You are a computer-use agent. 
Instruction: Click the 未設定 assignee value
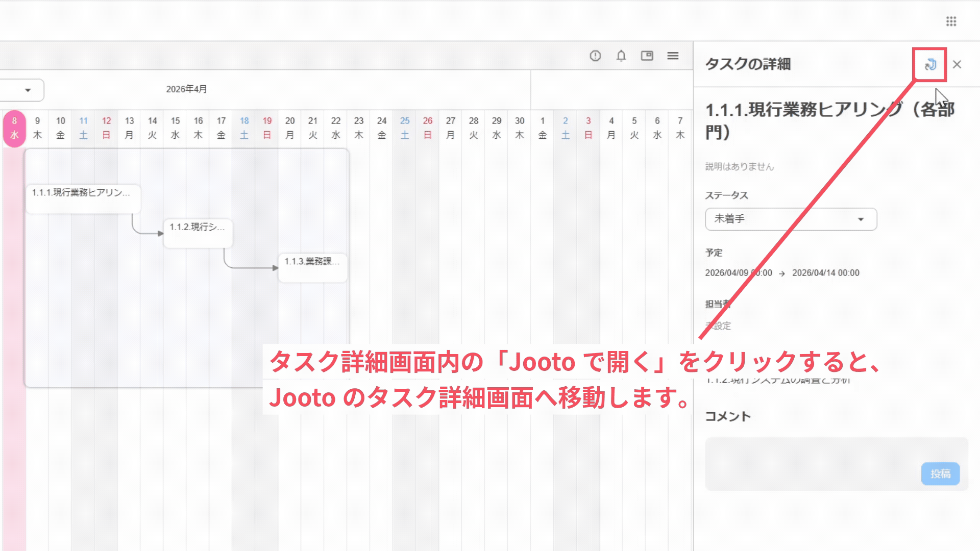(718, 326)
